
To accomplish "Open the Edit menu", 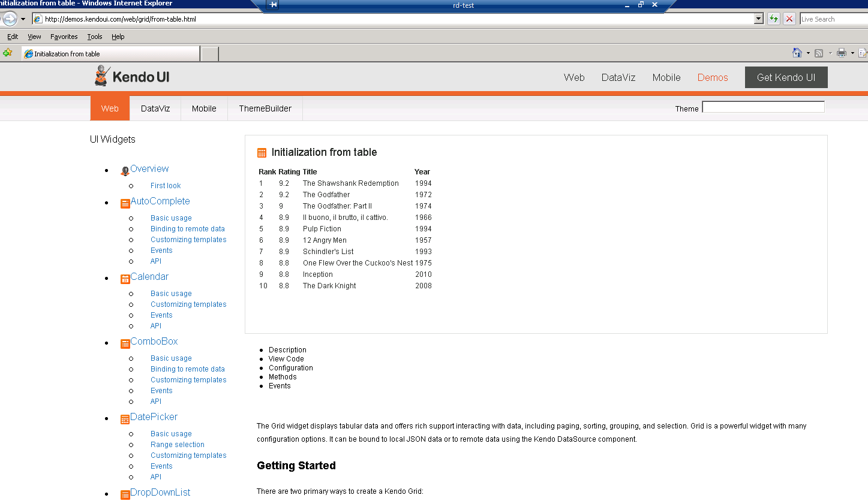I will 13,37.
